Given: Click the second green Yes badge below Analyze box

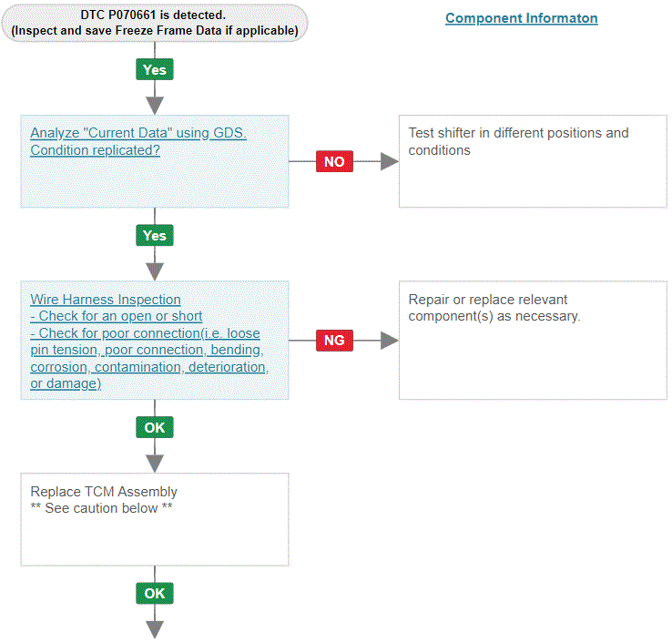Looking at the screenshot, I should pos(155,235).
